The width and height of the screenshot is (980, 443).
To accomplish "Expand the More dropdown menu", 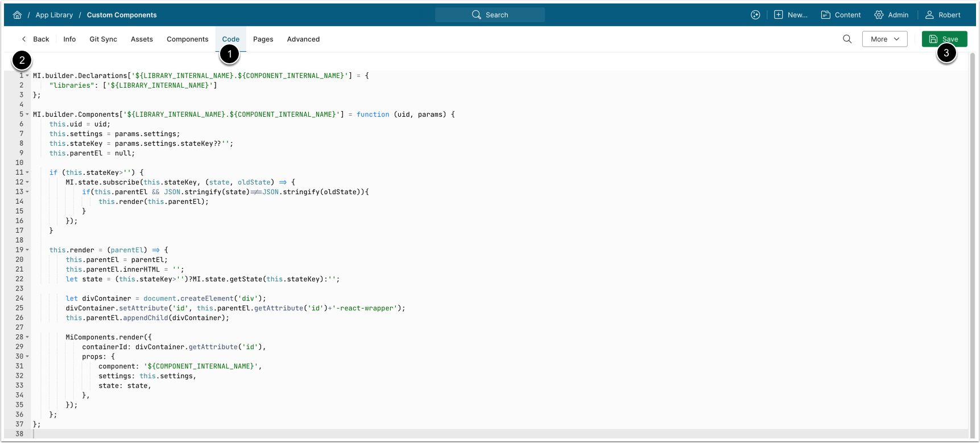I will [884, 39].
